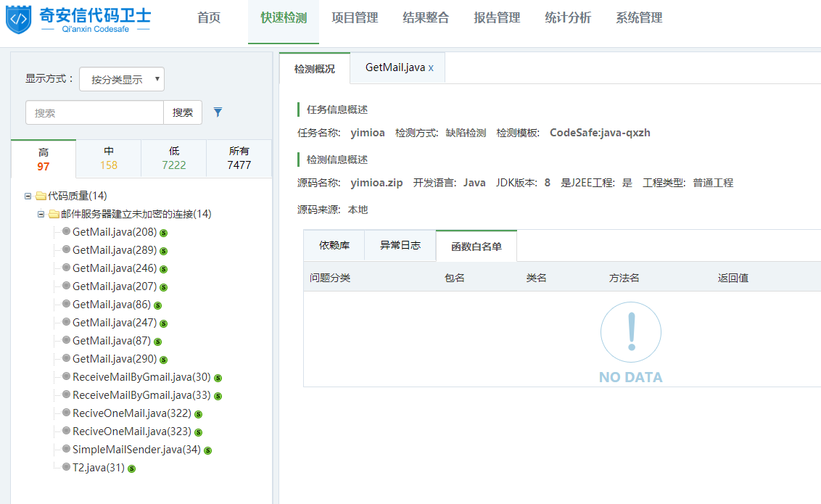This screenshot has height=504, width=821.
Task: Open the 项目管理 menu
Action: (x=355, y=18)
